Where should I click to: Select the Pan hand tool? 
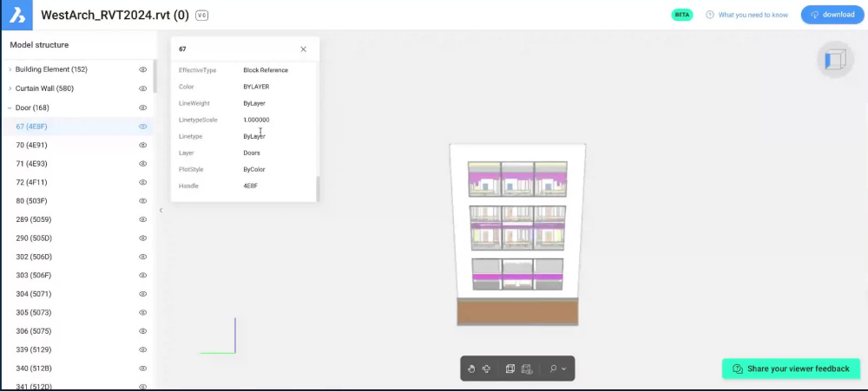(x=471, y=368)
